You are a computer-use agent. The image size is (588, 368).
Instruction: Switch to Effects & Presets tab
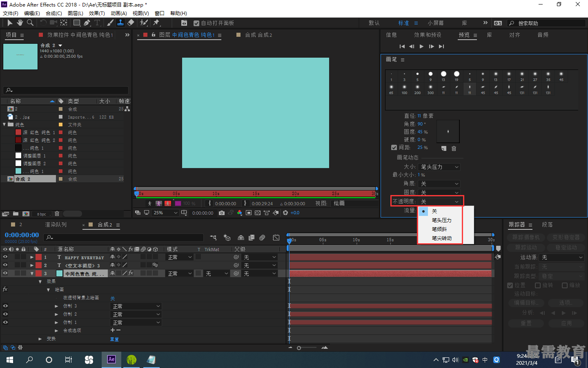[x=428, y=35]
